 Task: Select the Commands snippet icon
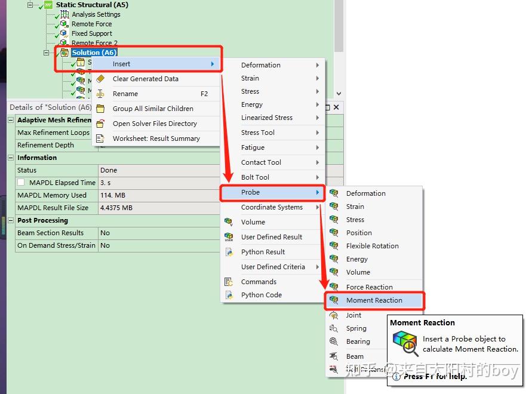tap(229, 281)
